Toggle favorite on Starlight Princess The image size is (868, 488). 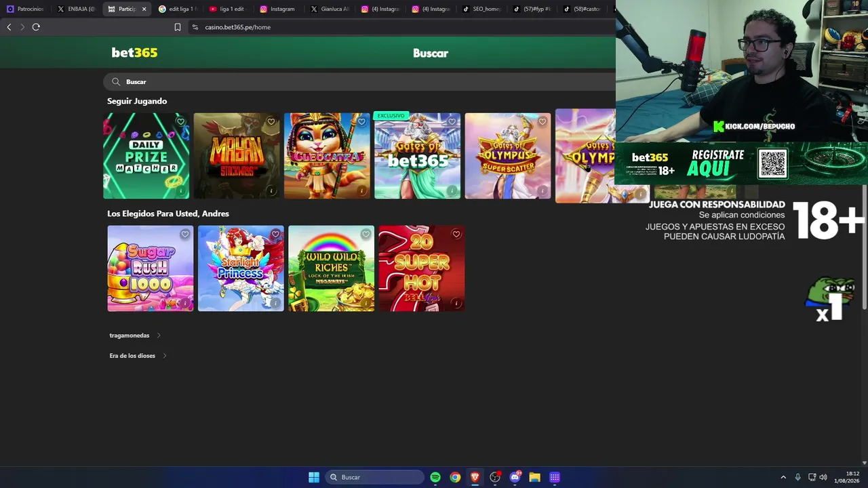pos(275,235)
